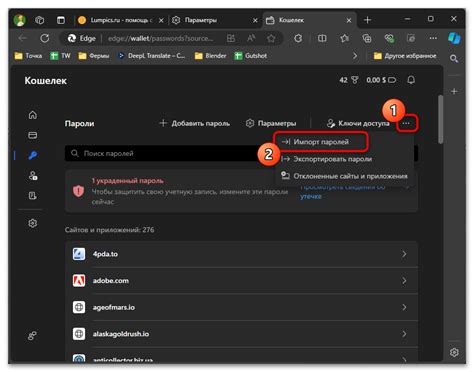The width and height of the screenshot is (474, 372).
Task: Click the address bar URL field
Action: click(160, 38)
